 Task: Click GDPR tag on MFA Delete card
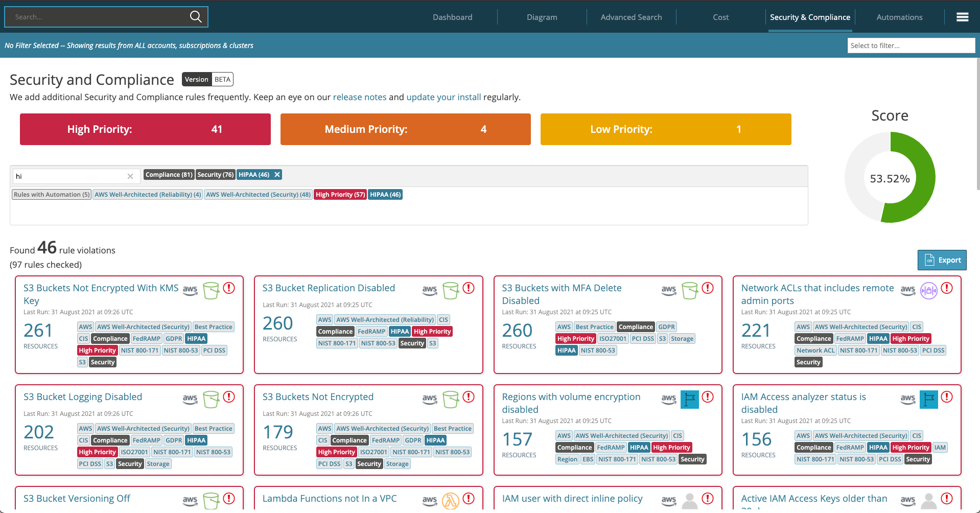(x=666, y=327)
